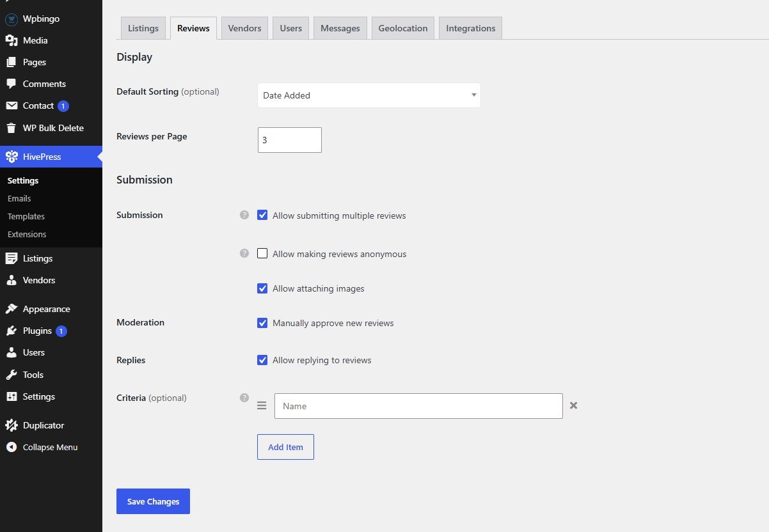The image size is (769, 532).
Task: Open the Messages tab
Action: point(340,28)
